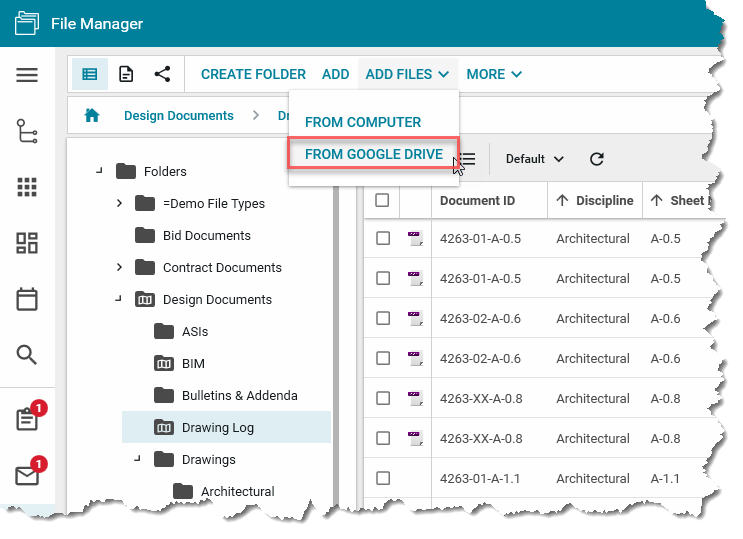The image size is (743, 539).
Task: Open the MORE dropdown menu
Action: click(x=494, y=74)
